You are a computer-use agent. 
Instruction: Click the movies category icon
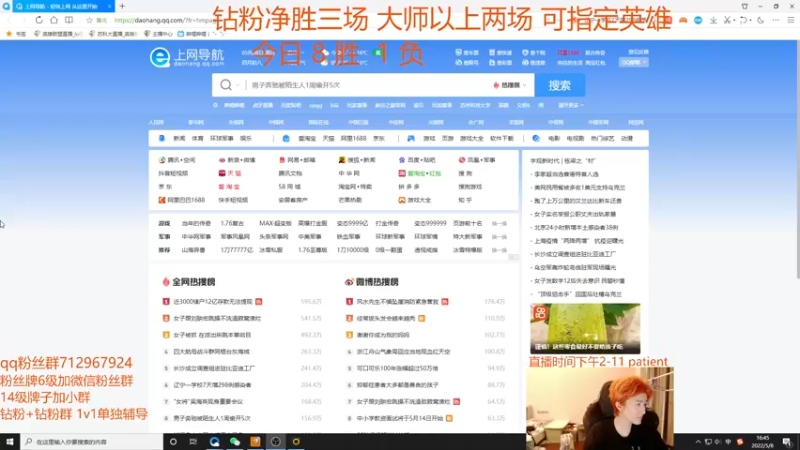536,138
